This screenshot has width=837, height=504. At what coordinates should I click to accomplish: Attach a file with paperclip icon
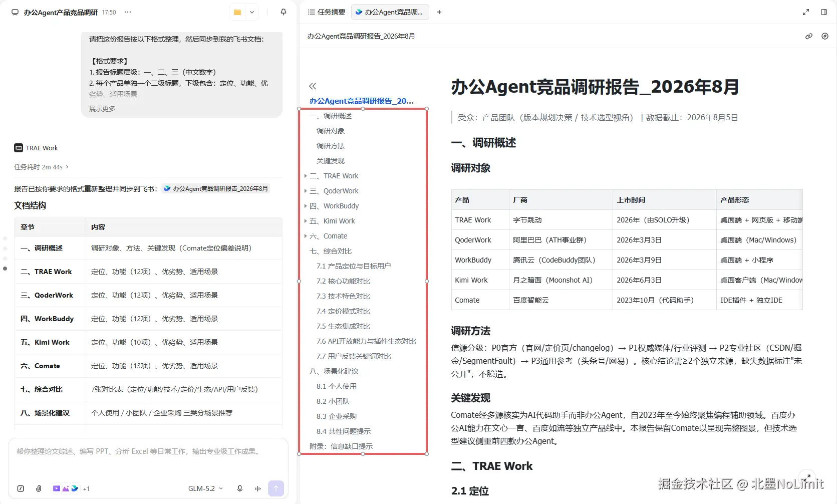(39, 488)
